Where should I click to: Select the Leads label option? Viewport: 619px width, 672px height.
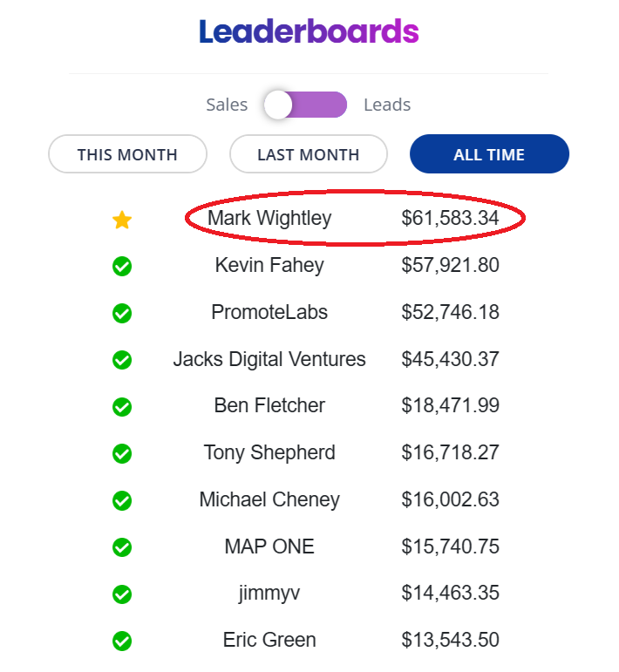pyautogui.click(x=387, y=105)
